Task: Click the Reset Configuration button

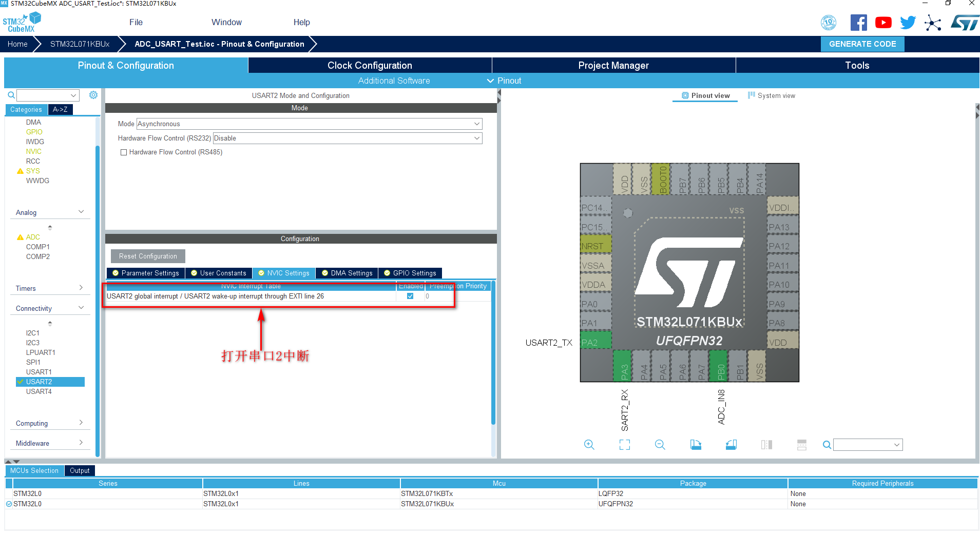Action: tap(148, 256)
